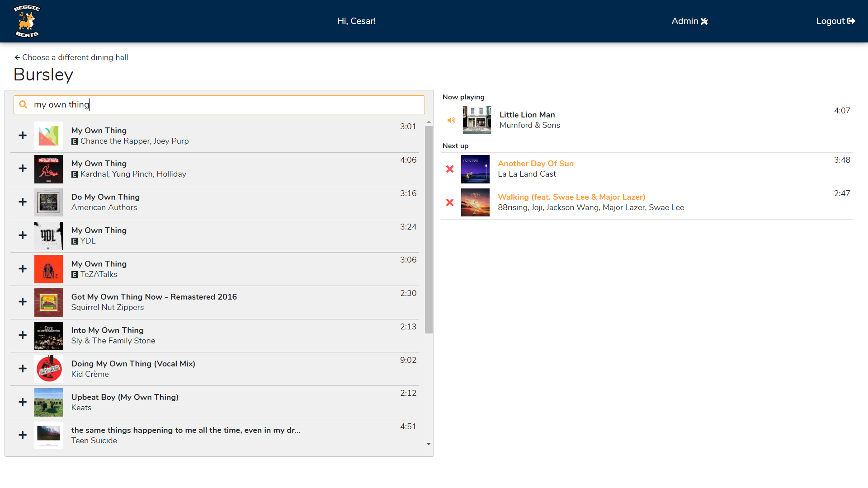Click the scrollbar up arrow in results
Screen dimensions: 868x488
429,122
